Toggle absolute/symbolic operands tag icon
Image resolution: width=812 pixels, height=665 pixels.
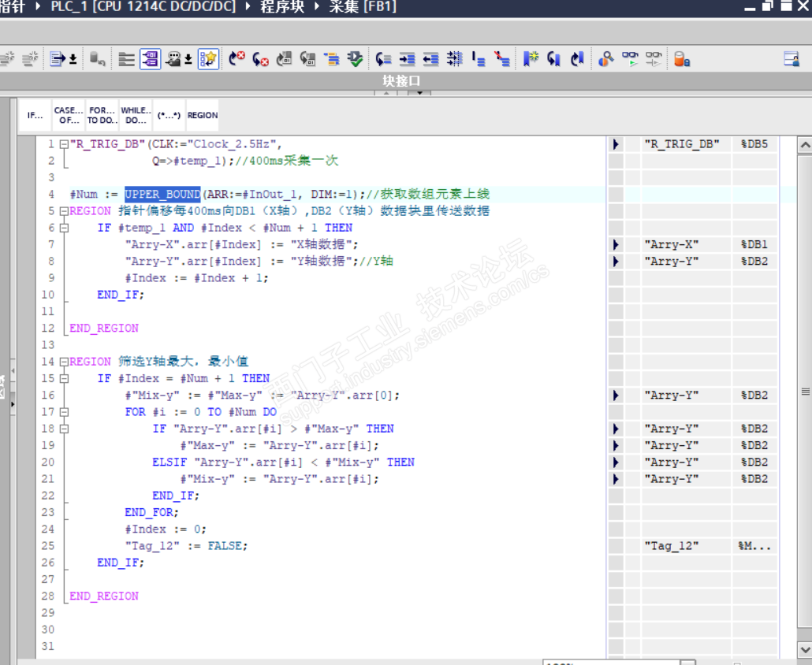[x=150, y=58]
